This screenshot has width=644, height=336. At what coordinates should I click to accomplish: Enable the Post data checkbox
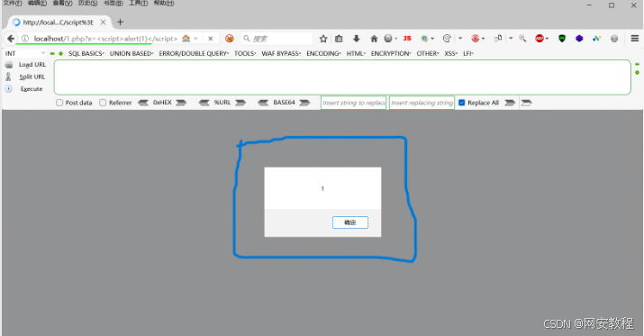[x=59, y=103]
